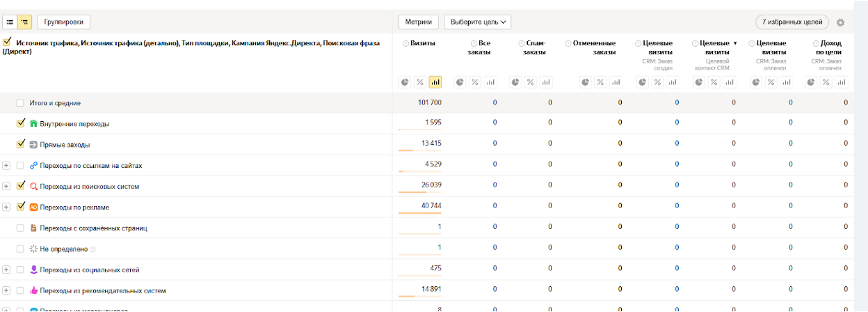This screenshot has width=868, height=312.
Task: Toggle bar chart for Все заказы column
Action: [x=490, y=82]
